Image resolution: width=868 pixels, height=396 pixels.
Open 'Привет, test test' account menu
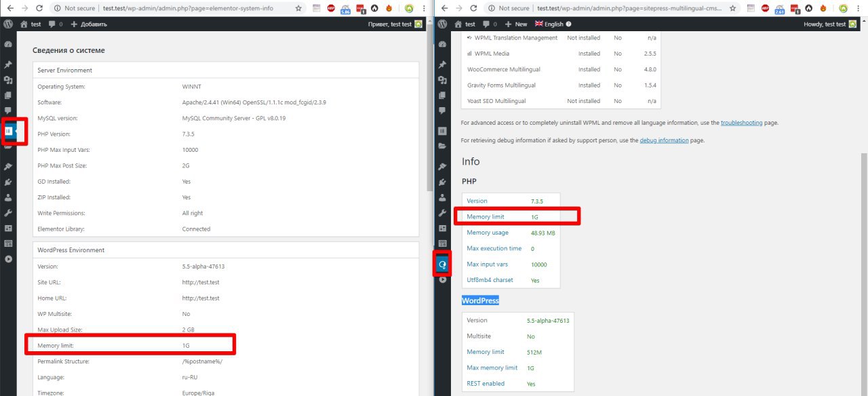(395, 24)
